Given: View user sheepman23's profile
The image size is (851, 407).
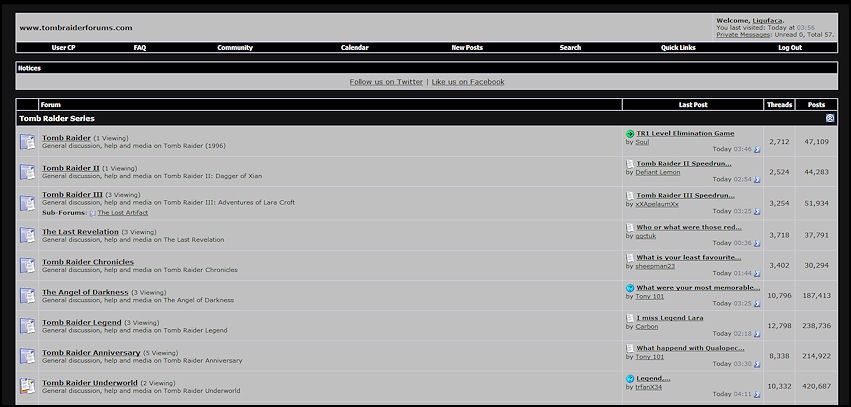Looking at the screenshot, I should [655, 266].
